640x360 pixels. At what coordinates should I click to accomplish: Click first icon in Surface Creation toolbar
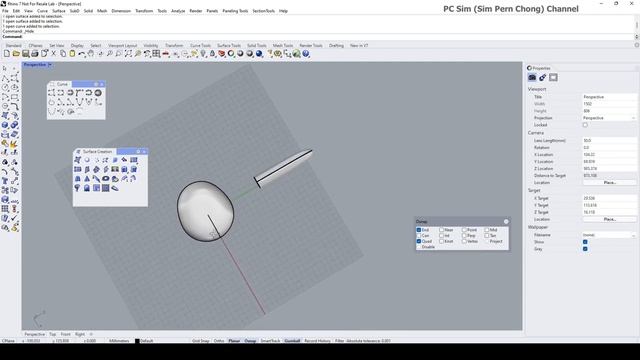[x=78, y=160]
